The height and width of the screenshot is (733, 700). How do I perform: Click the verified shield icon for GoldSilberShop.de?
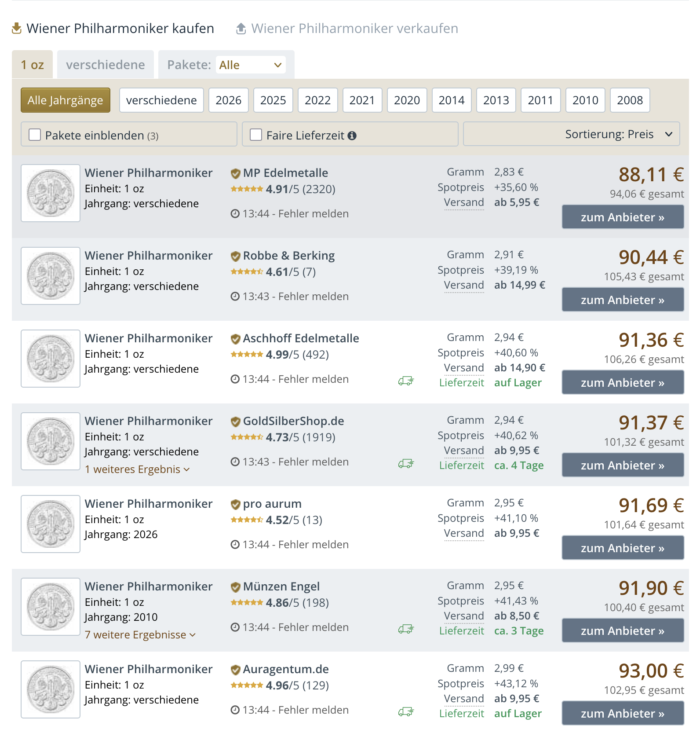coord(236,421)
